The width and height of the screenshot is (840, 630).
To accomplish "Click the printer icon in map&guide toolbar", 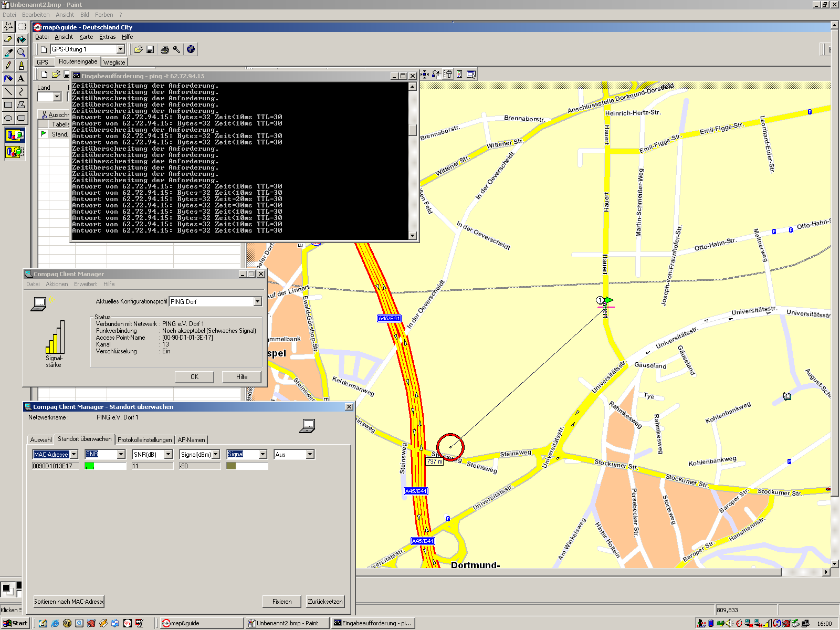I will click(x=165, y=49).
